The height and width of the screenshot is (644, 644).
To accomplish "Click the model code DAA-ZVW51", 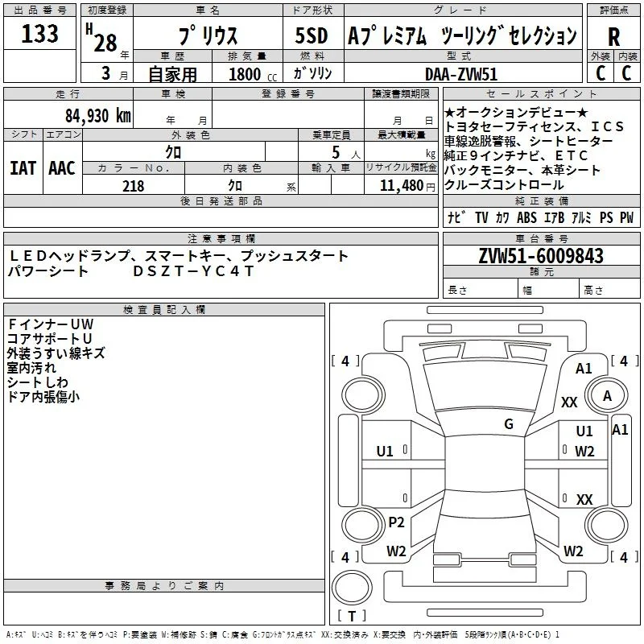I will (x=461, y=74).
